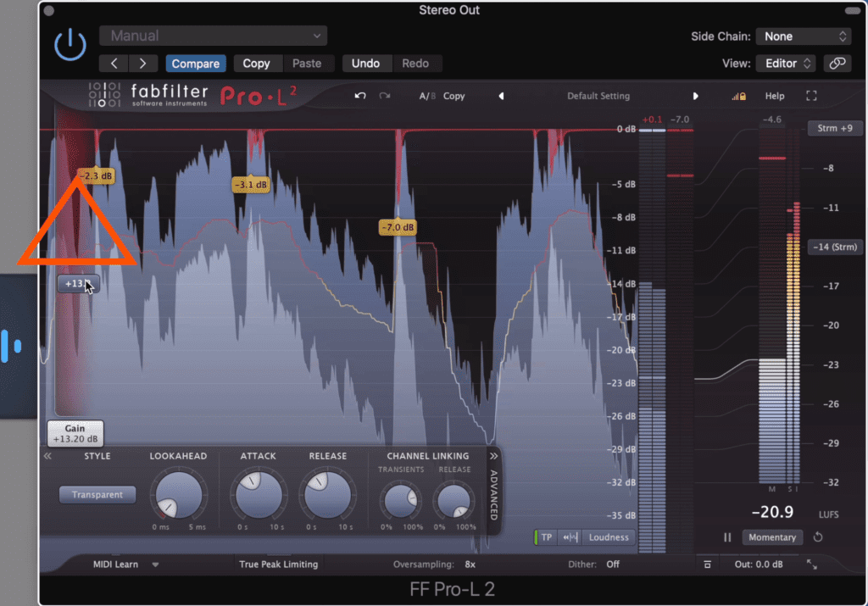The width and height of the screenshot is (868, 606).
Task: Toggle the meter scale compress icon
Action: click(570, 537)
